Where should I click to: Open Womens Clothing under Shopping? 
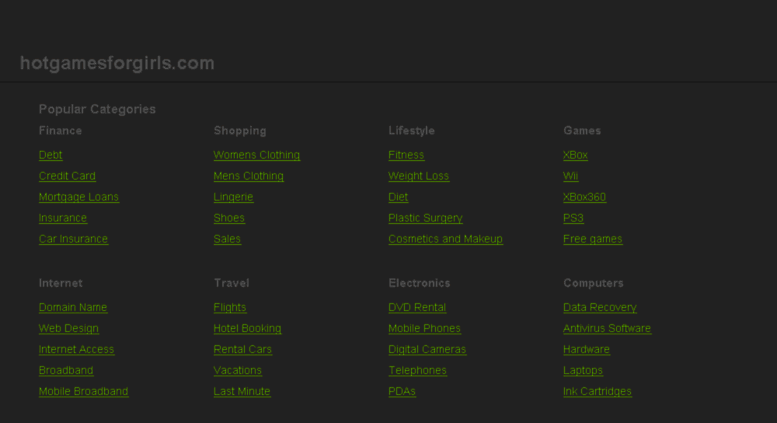pos(257,155)
